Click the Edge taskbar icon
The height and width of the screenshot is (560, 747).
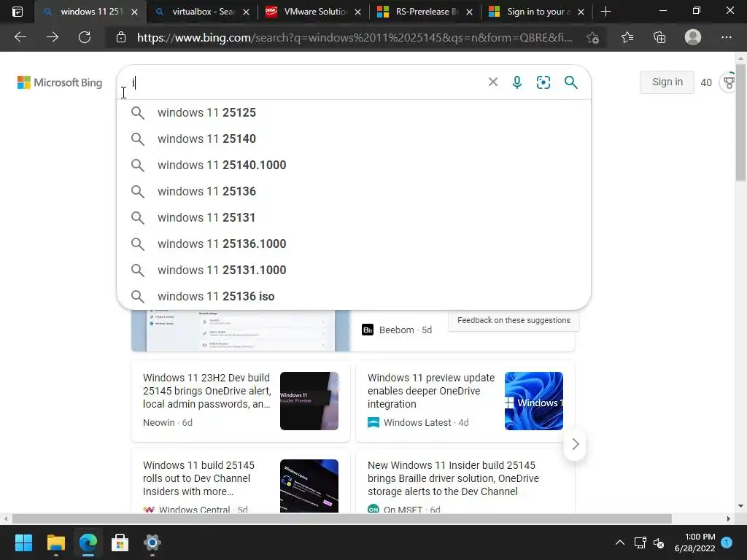[x=88, y=542]
